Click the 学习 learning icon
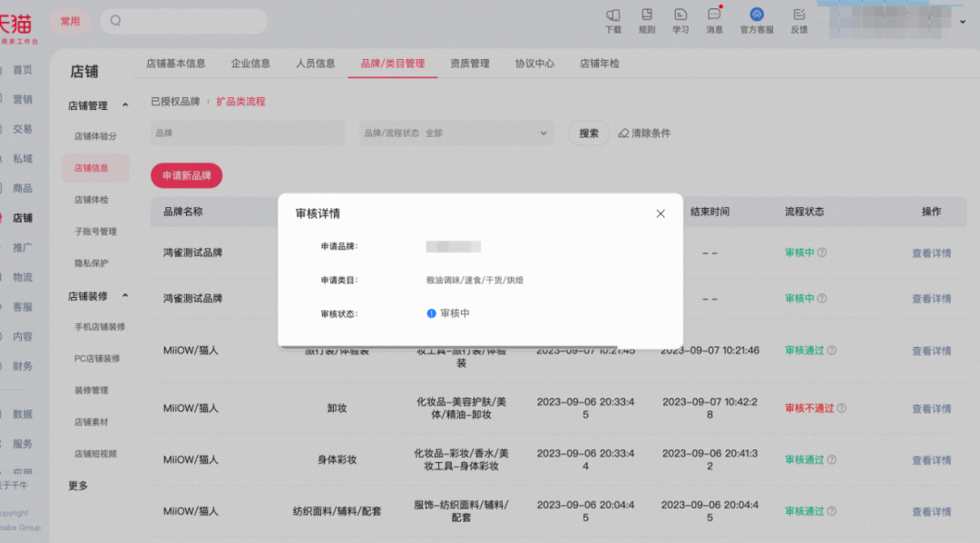The height and width of the screenshot is (543, 980). 681,15
